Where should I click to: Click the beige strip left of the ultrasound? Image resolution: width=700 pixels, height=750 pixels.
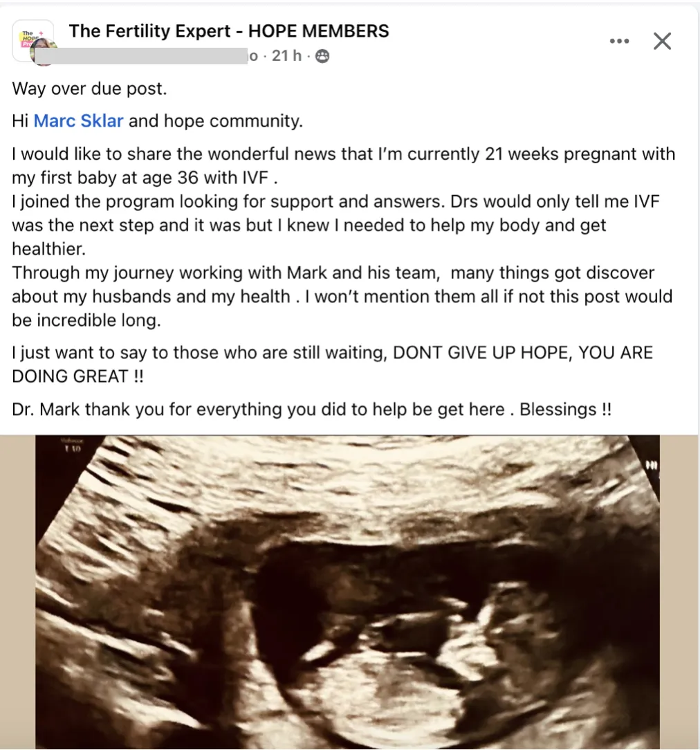[18, 592]
